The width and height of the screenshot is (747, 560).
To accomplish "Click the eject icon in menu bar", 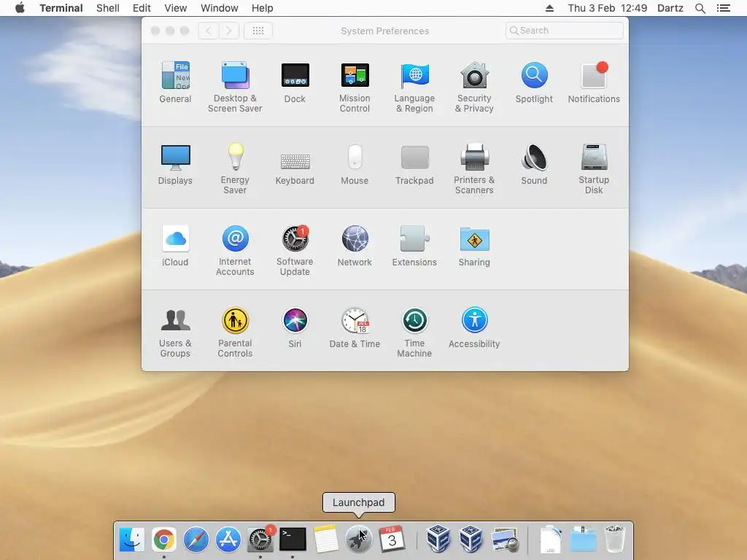I will click(549, 8).
